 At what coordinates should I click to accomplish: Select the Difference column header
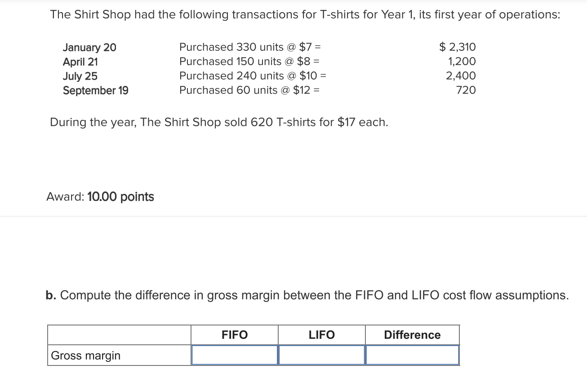[412, 334]
